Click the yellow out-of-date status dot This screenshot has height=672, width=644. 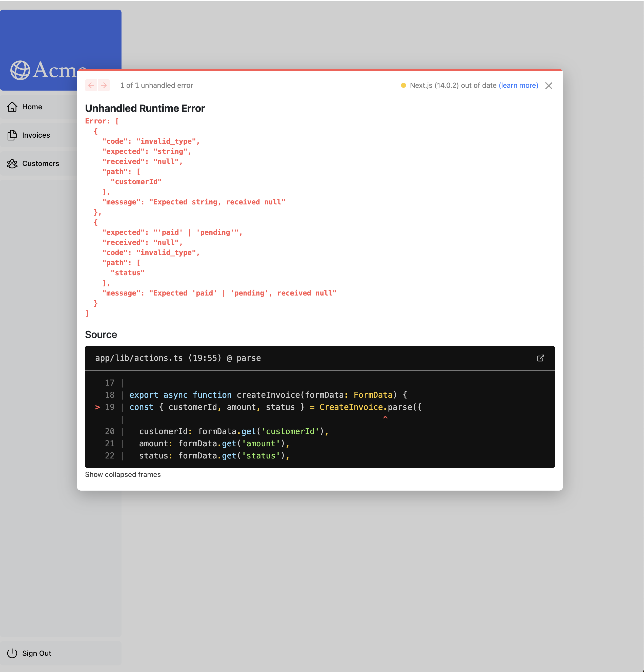click(403, 85)
